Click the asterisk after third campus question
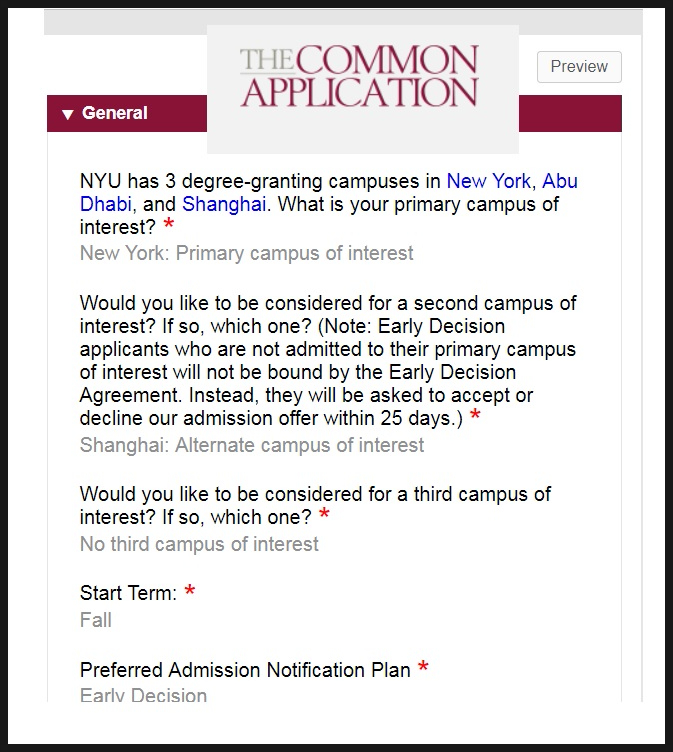This screenshot has width=673, height=752. click(x=324, y=516)
